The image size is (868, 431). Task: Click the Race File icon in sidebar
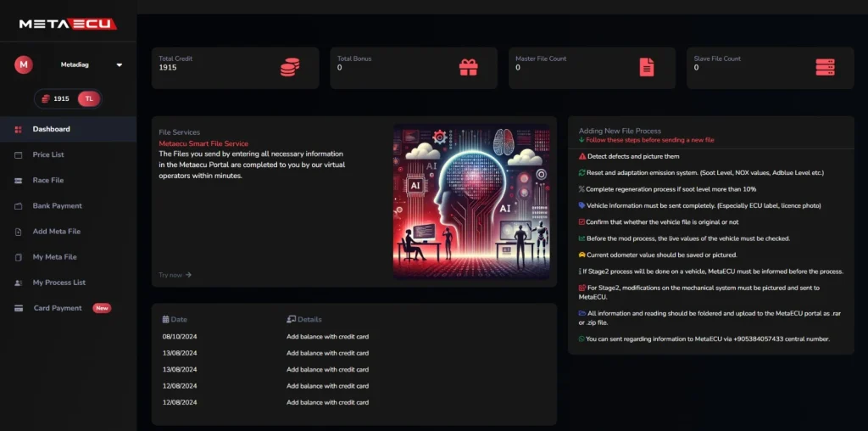coord(18,181)
